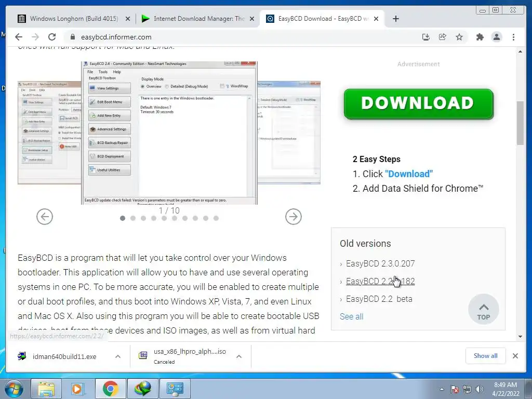Open the right screenshot thumbnail
The width and height of the screenshot is (532, 399).
coord(289,132)
